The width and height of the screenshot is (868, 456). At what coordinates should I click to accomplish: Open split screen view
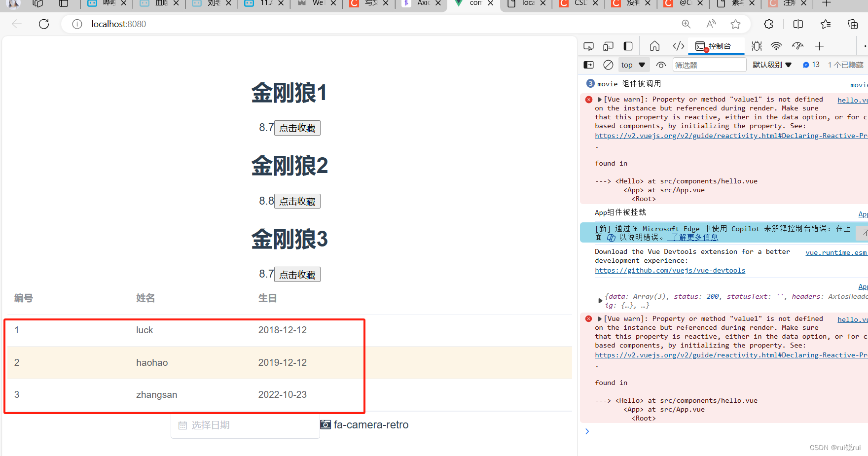[798, 24]
